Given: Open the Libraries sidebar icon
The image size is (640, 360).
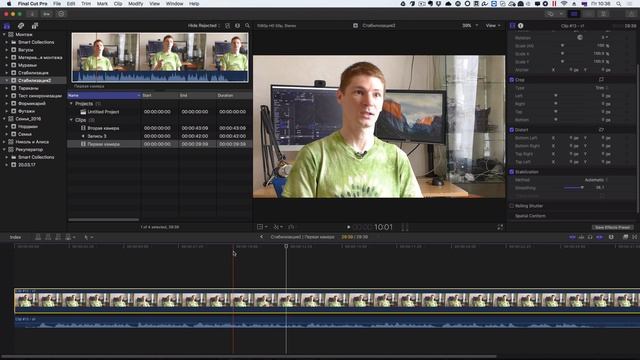Looking at the screenshot, I should pyautogui.click(x=7, y=26).
